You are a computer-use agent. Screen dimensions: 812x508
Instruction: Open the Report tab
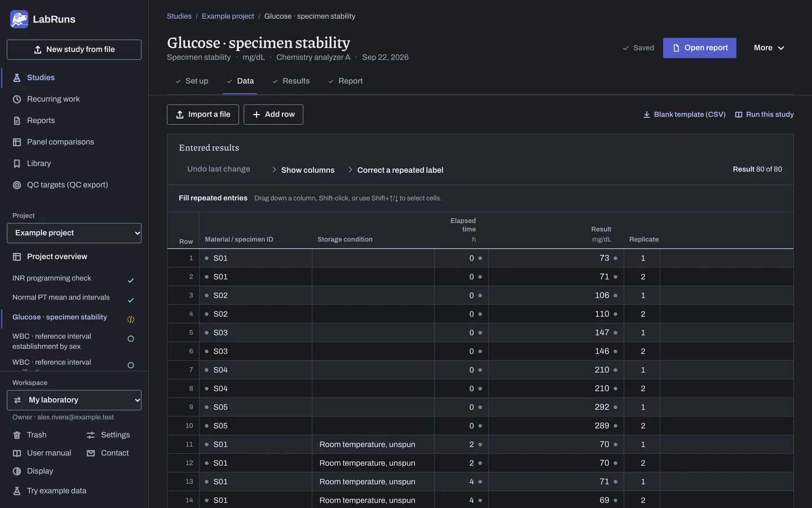tap(345, 81)
